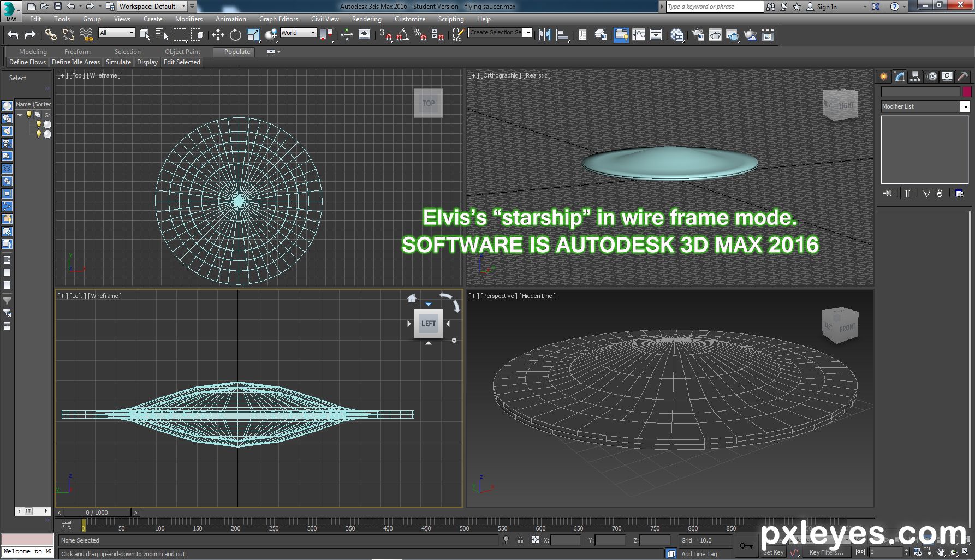Open the Render Setup teapot icon
The width and height of the screenshot is (975, 560).
pos(697,35)
